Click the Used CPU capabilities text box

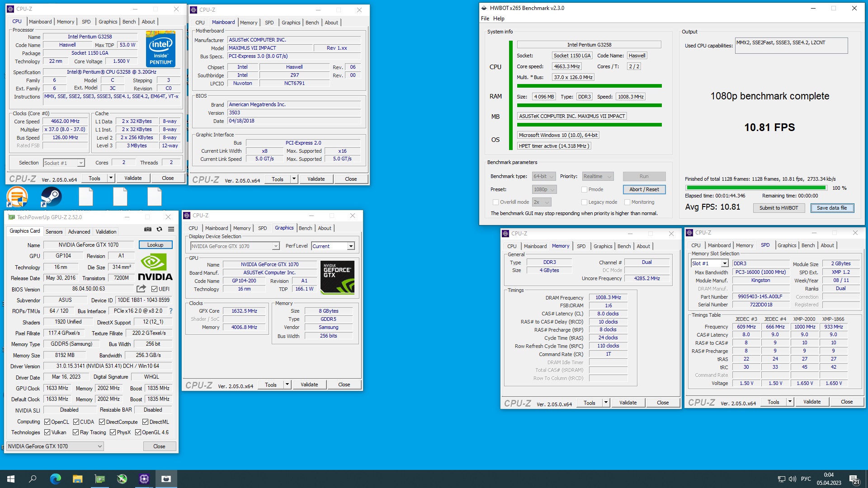click(791, 46)
